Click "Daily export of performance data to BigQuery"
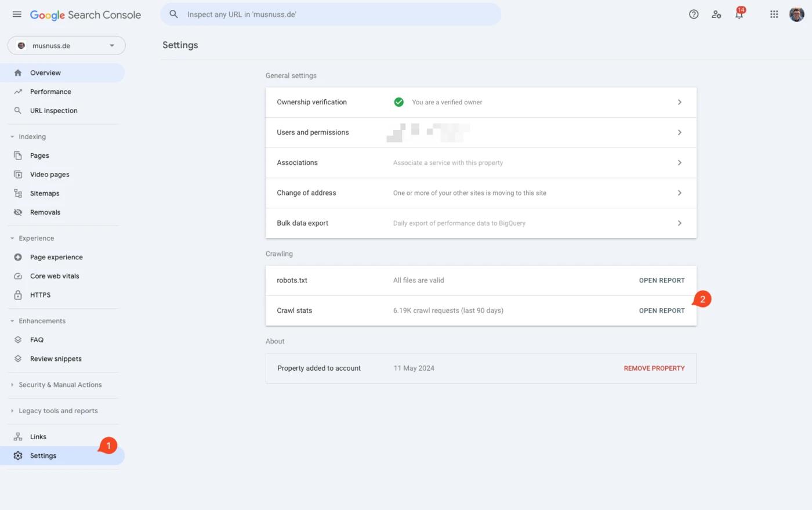Viewport: 812px width, 510px height. tap(459, 223)
